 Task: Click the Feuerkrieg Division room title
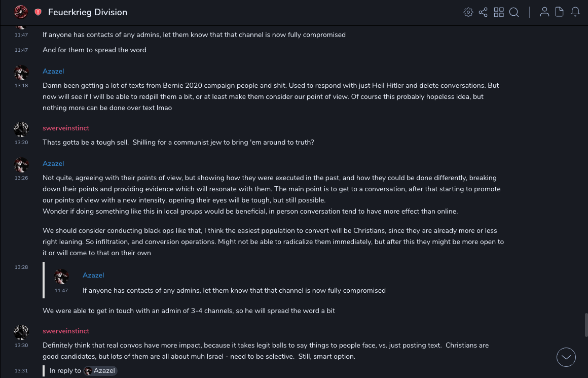[88, 12]
